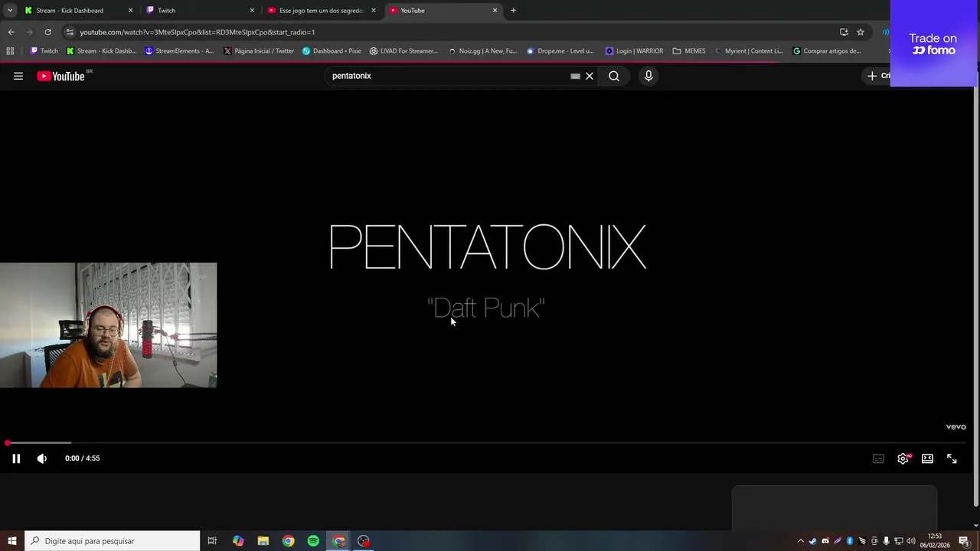980x551 pixels.
Task: Open Discord tray icon
Action: click(x=825, y=541)
